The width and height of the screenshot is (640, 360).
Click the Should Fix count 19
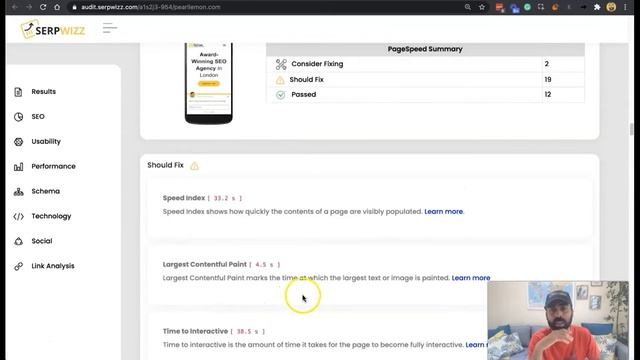(548, 80)
